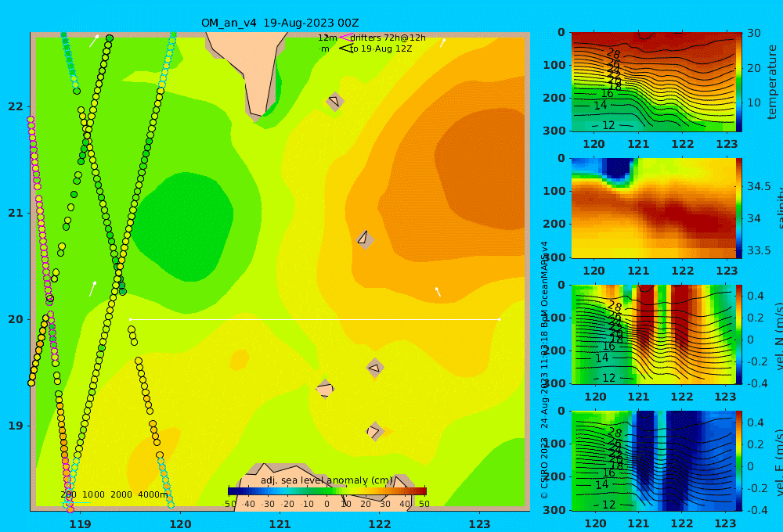The image size is (783, 532).
Task: Click the '50' label at colorbar right end
Action: [x=424, y=504]
